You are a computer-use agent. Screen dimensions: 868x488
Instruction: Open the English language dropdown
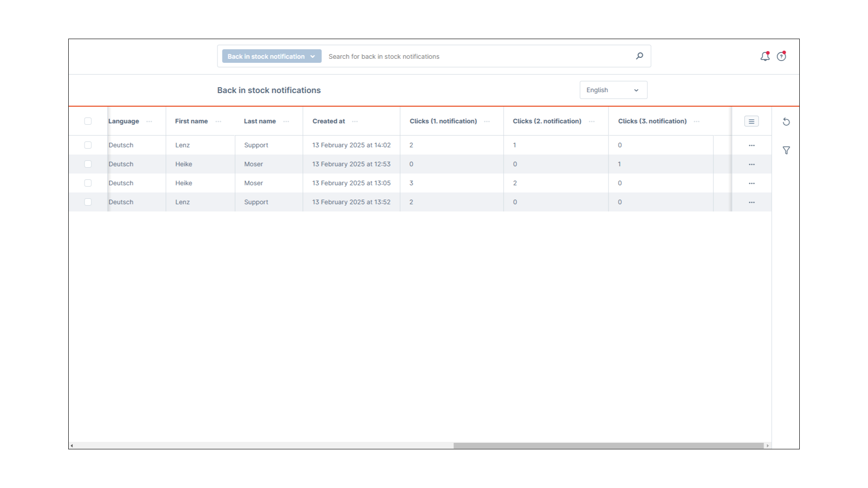pos(612,89)
